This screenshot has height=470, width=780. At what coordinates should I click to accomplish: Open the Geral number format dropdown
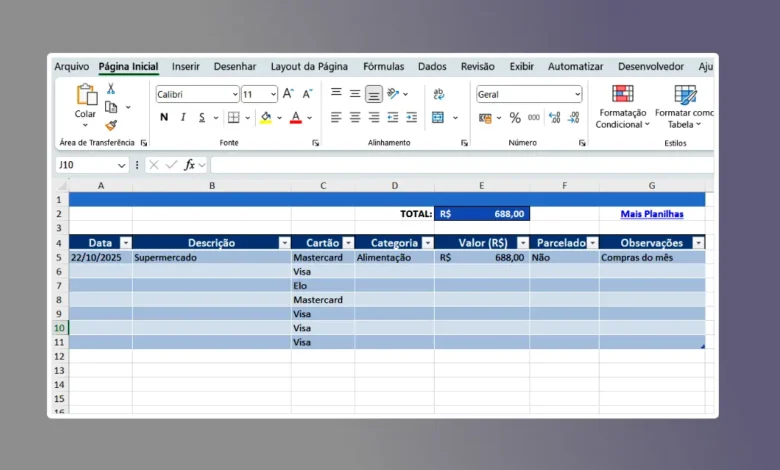click(x=577, y=94)
